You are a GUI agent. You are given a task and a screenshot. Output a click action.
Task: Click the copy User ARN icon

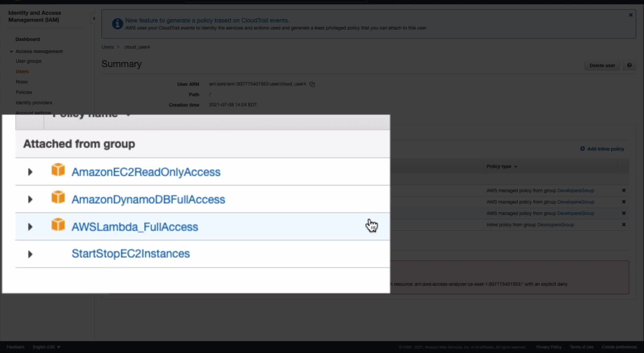click(x=312, y=84)
